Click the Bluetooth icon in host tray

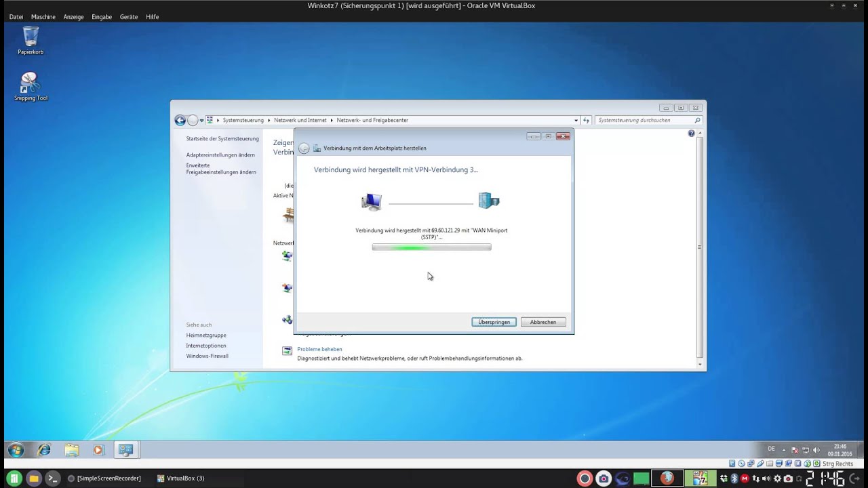point(734,478)
